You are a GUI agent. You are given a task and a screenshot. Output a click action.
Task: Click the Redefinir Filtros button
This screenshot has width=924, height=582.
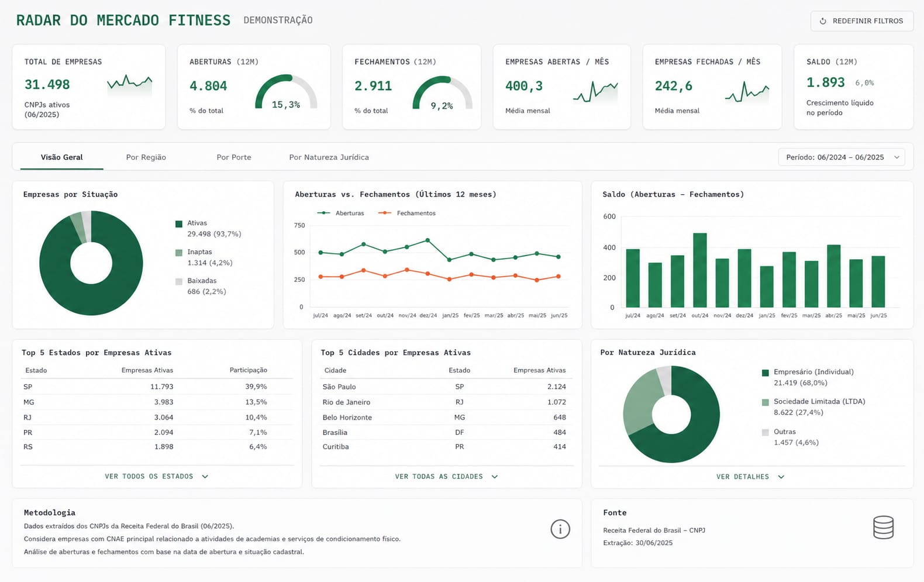pos(862,21)
